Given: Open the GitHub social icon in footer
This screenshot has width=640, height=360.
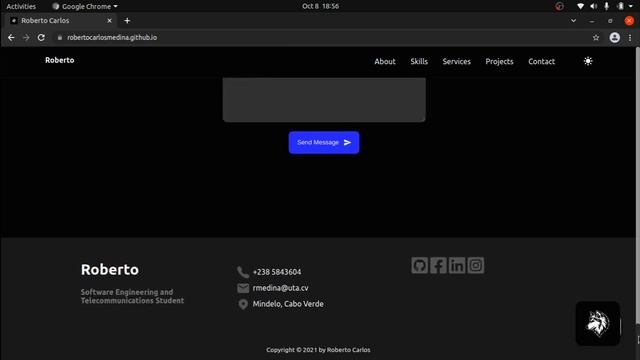Looking at the screenshot, I should click(x=419, y=265).
